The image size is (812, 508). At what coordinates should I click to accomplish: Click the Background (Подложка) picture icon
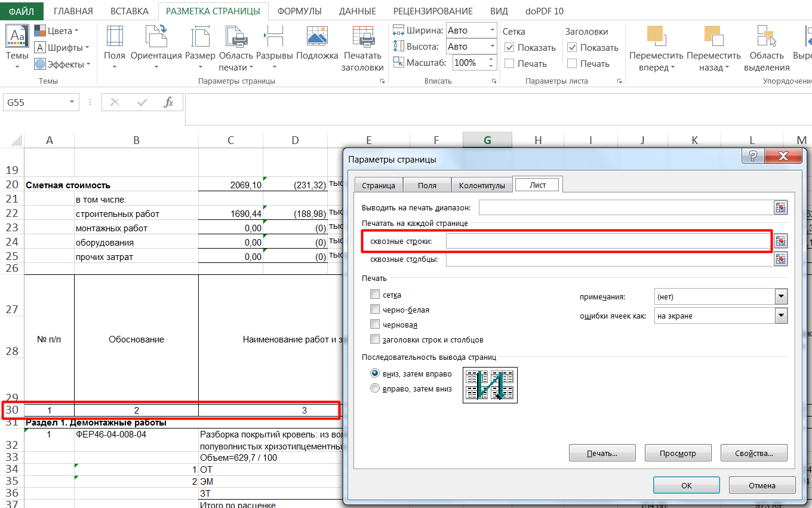coord(317,36)
